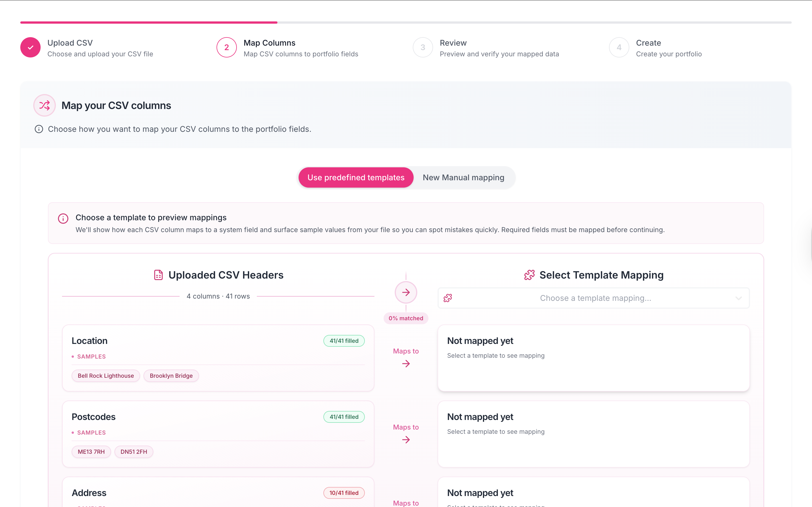Click the Location 41/41 filled badge

point(344,341)
